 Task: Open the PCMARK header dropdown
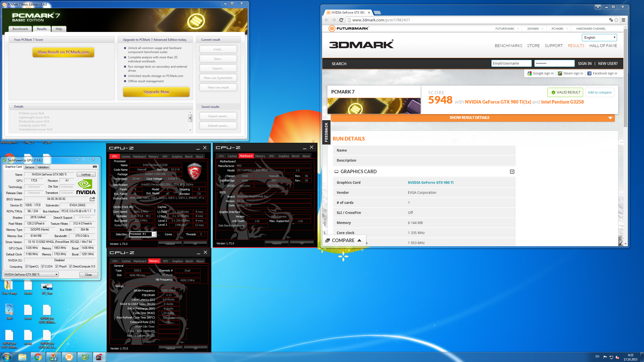(x=560, y=29)
